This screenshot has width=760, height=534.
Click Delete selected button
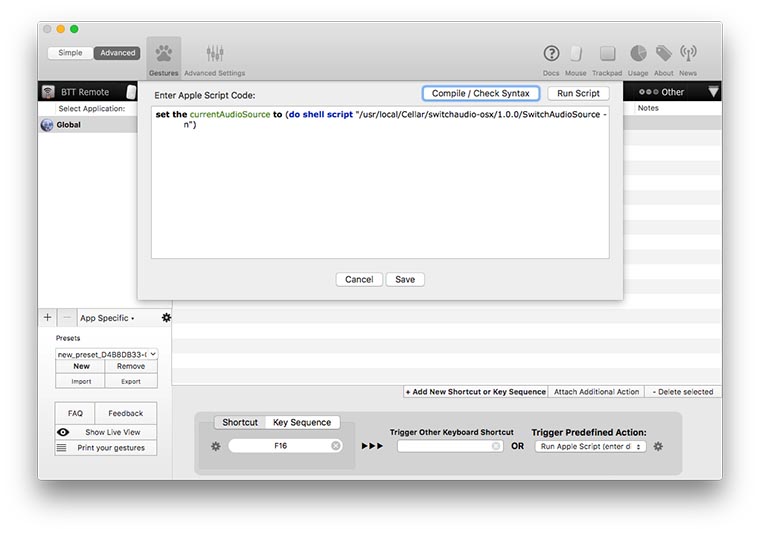click(x=683, y=392)
